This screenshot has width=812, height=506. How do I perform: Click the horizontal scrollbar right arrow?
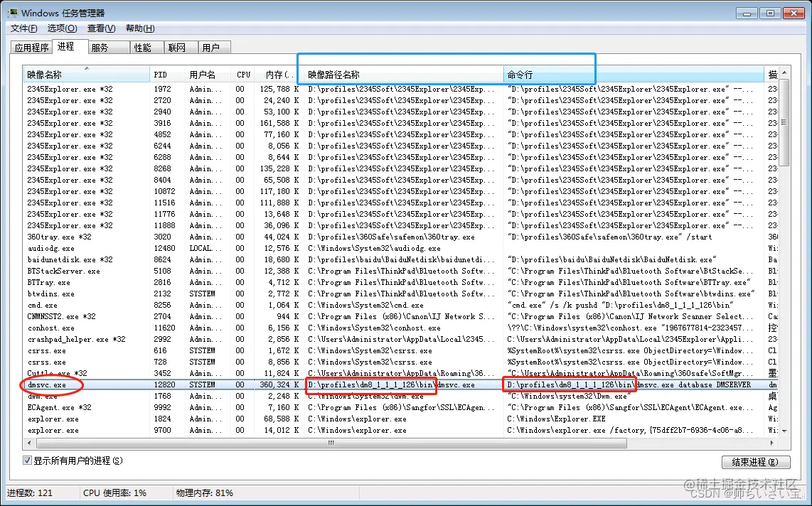772,443
